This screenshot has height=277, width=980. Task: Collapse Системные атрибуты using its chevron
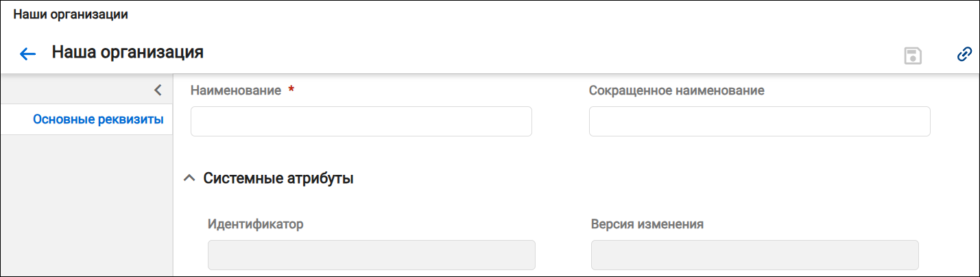click(x=190, y=179)
